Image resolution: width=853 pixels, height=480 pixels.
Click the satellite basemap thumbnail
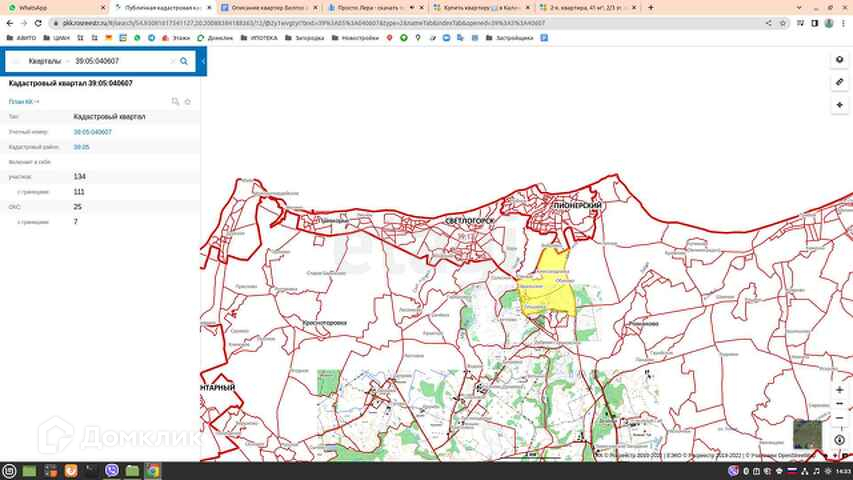click(x=807, y=434)
